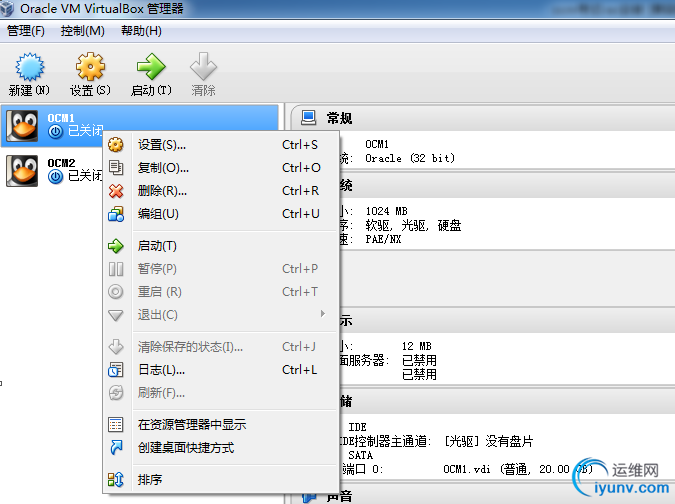Viewport: 675px width, 504px height.
Task: Click the [光驱] 没有盘片 storage entry
Action: tap(489, 441)
